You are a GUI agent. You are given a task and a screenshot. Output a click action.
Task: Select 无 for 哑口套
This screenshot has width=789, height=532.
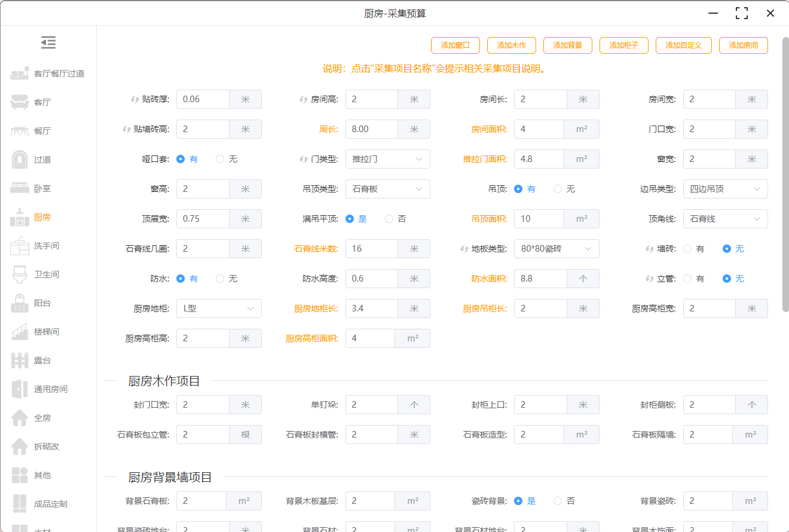click(220, 159)
